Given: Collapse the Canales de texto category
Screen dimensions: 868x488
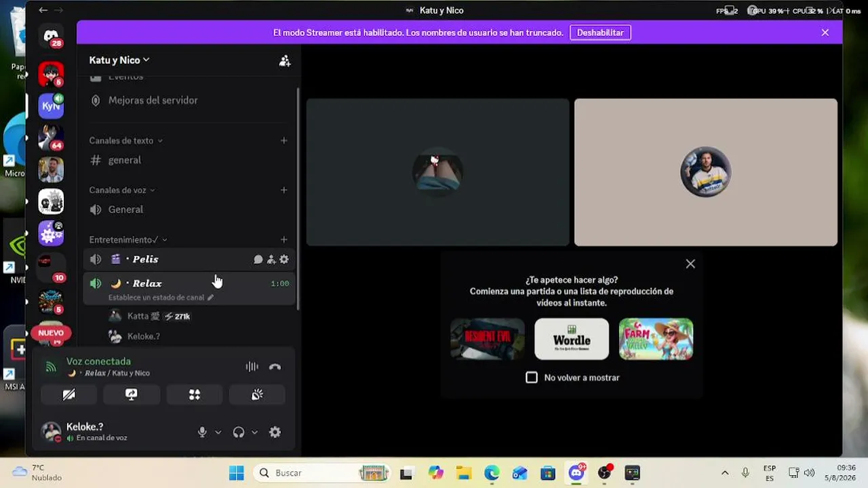Looking at the screenshot, I should pyautogui.click(x=126, y=141).
